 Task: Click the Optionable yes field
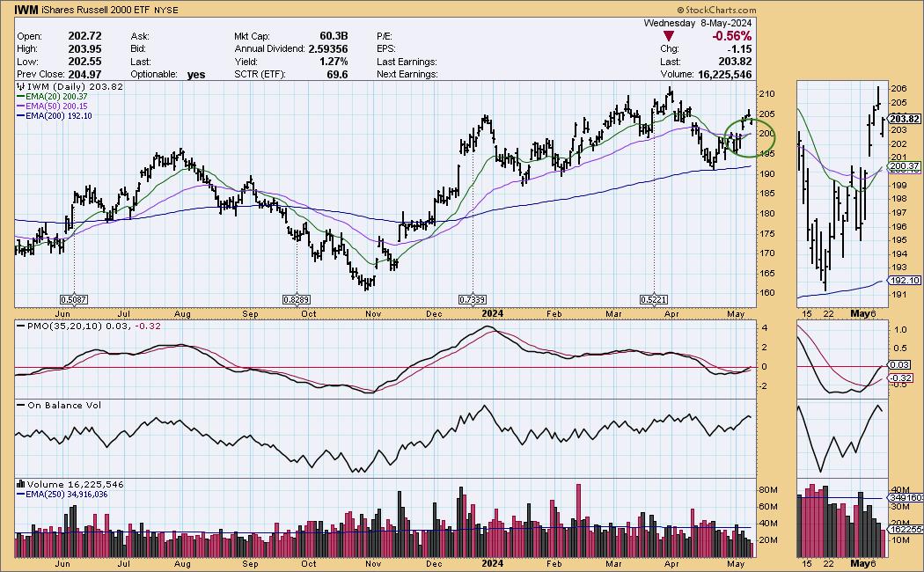pyautogui.click(x=195, y=75)
